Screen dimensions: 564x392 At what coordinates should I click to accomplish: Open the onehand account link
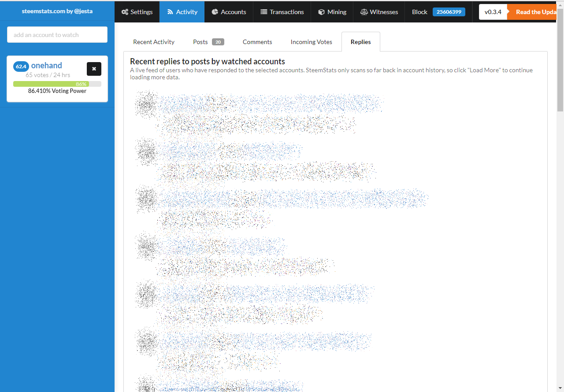[x=46, y=66]
